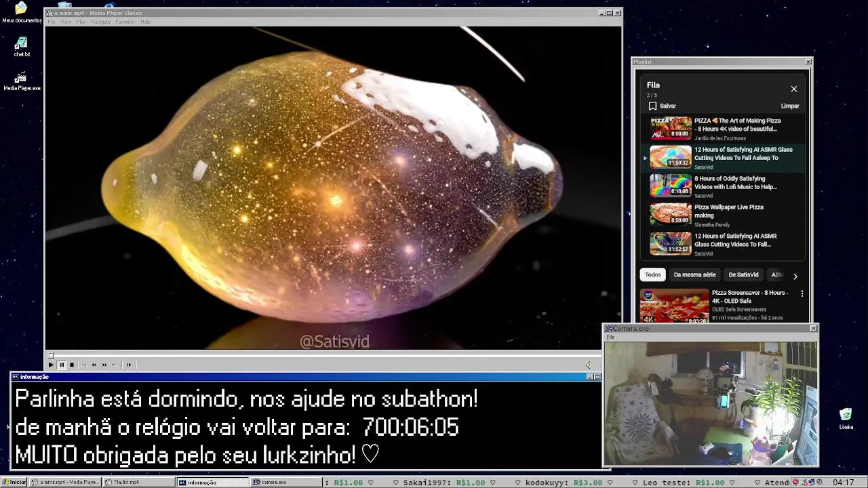Click the webcam feed in Camera.exe
This screenshot has width=868, height=488.
(x=711, y=403)
